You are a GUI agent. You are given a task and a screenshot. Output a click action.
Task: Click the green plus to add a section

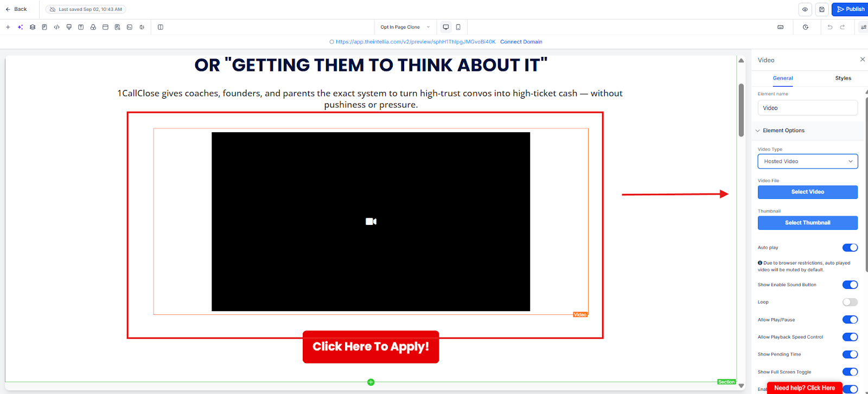[371, 382]
